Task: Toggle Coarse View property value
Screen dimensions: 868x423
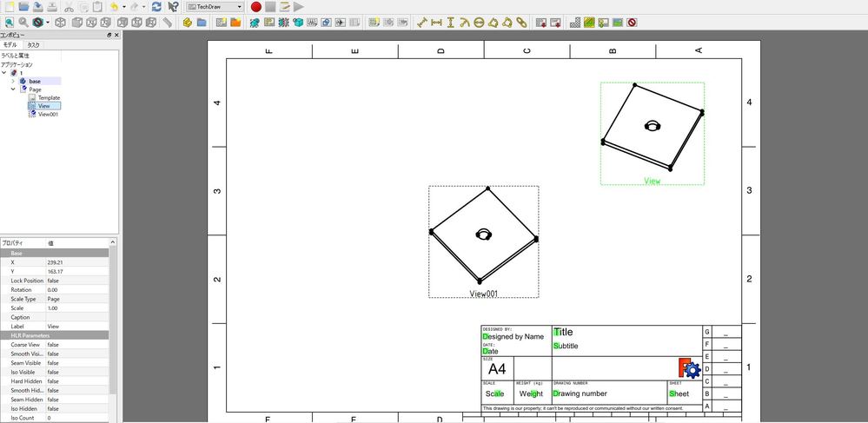Action: tap(77, 344)
